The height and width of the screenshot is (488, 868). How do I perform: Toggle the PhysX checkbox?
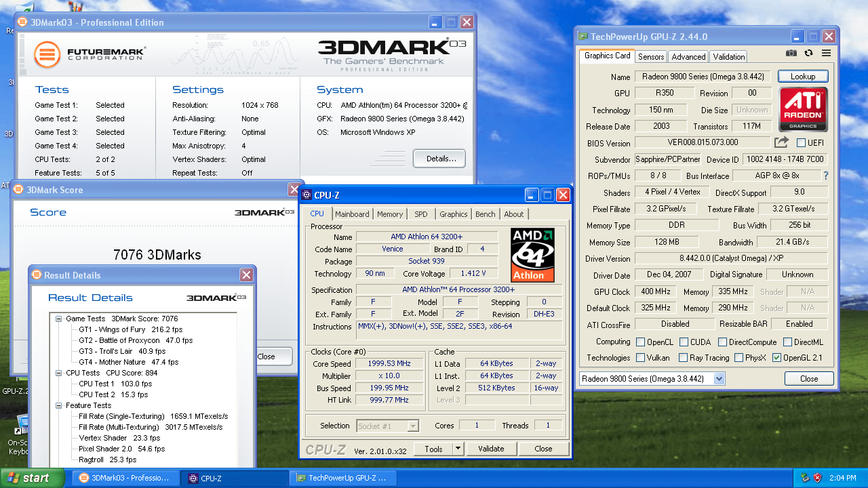[738, 358]
